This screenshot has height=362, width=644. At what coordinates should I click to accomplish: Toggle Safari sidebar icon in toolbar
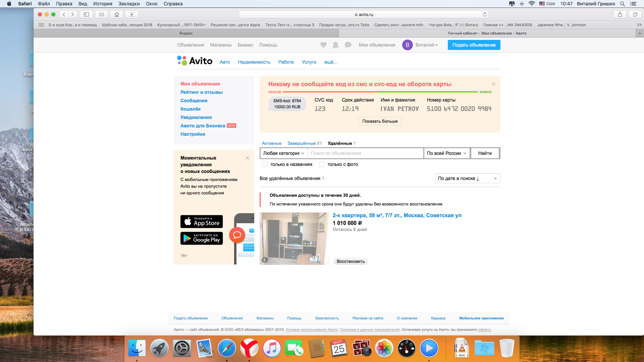86,14
